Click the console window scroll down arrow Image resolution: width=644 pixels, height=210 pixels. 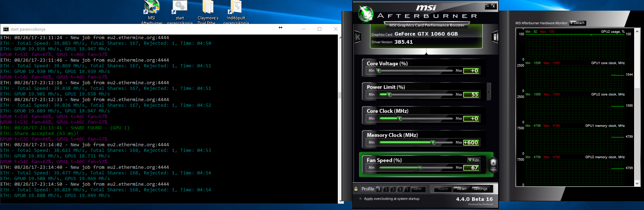point(340,201)
